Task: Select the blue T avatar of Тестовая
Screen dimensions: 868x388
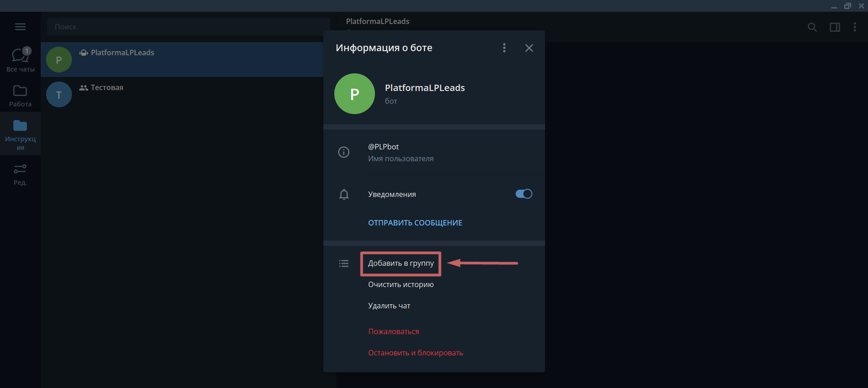Action: [x=59, y=95]
